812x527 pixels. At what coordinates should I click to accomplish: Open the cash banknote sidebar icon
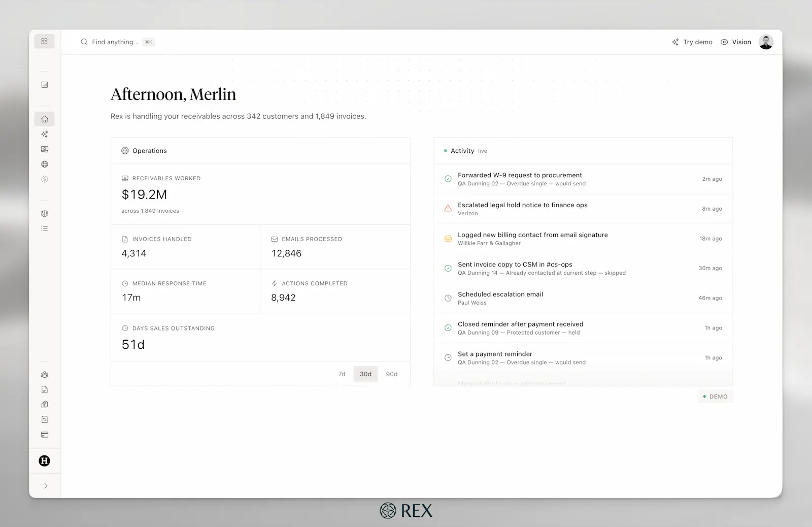pyautogui.click(x=44, y=149)
